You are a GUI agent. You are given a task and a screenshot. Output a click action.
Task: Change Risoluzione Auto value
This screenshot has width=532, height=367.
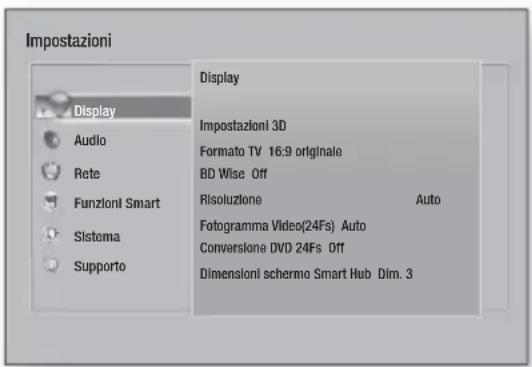(x=428, y=199)
